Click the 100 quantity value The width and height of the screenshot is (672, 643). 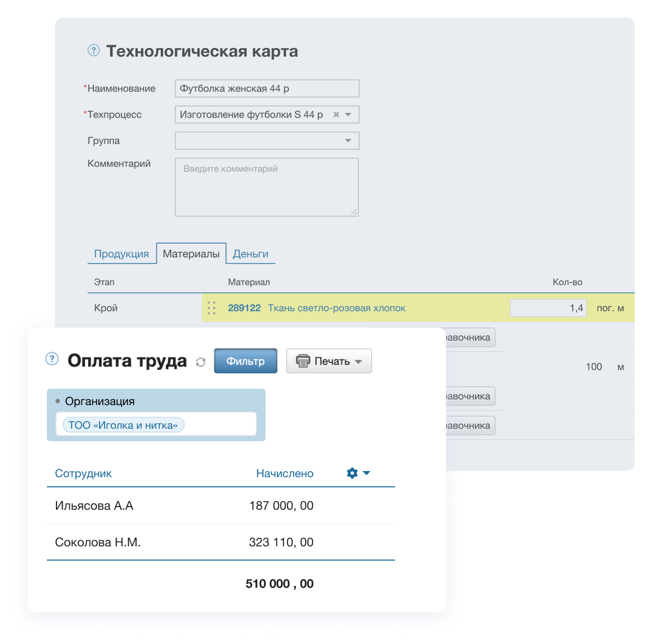[594, 367]
